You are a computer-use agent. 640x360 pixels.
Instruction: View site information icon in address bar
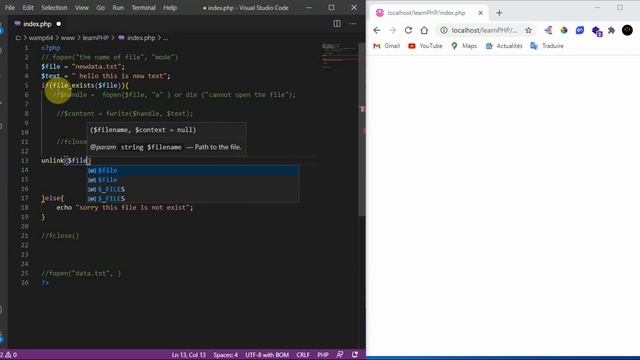coord(444,30)
